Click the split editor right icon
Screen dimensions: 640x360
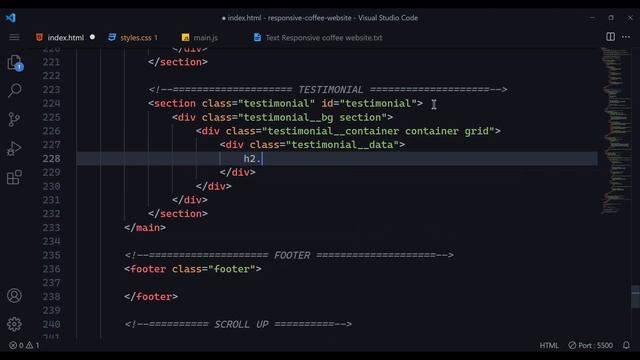click(x=610, y=37)
